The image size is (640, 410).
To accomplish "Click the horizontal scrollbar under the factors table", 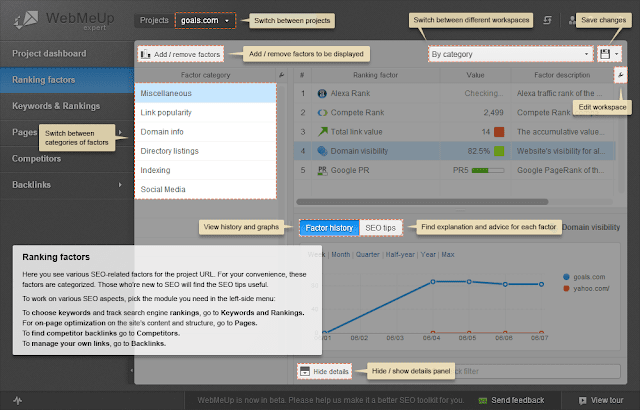I will (422, 202).
